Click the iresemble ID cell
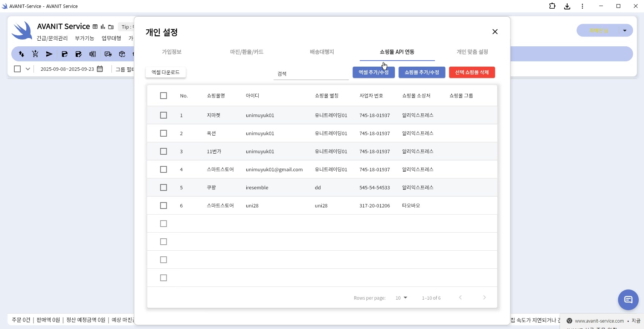644x329 pixels. click(x=257, y=187)
